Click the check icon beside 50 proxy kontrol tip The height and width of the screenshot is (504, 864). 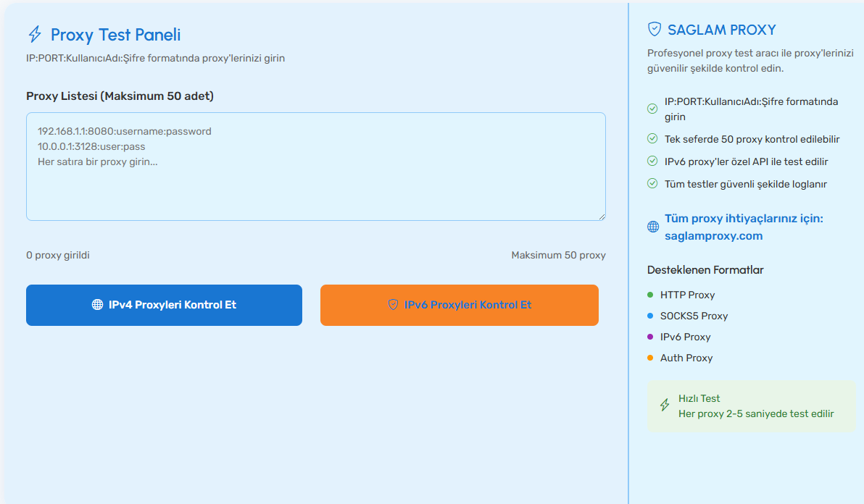click(652, 138)
